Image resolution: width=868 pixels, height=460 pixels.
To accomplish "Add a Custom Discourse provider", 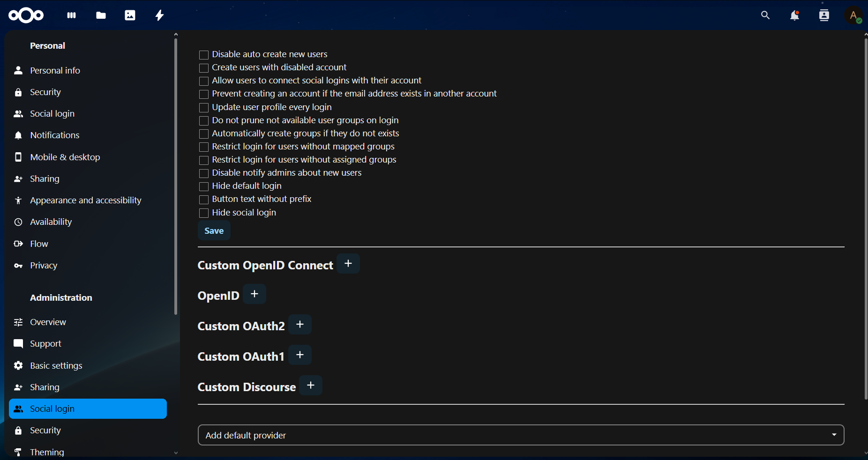I will coord(311,386).
